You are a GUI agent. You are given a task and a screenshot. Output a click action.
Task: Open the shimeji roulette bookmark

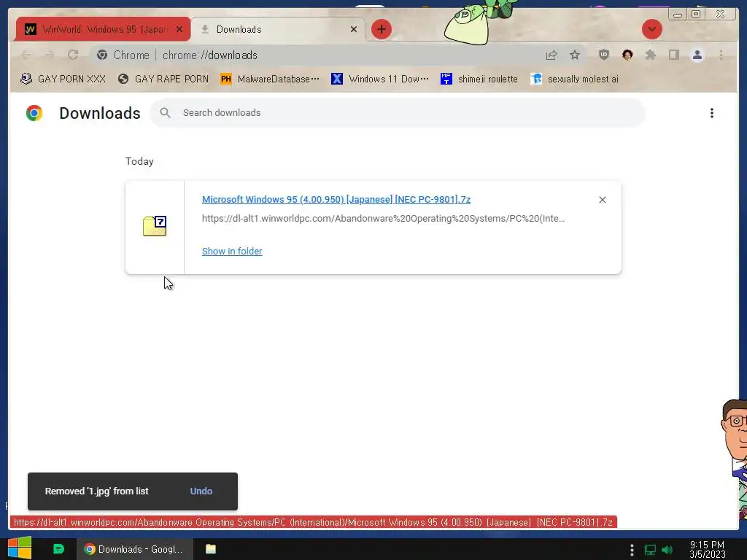pyautogui.click(x=479, y=79)
